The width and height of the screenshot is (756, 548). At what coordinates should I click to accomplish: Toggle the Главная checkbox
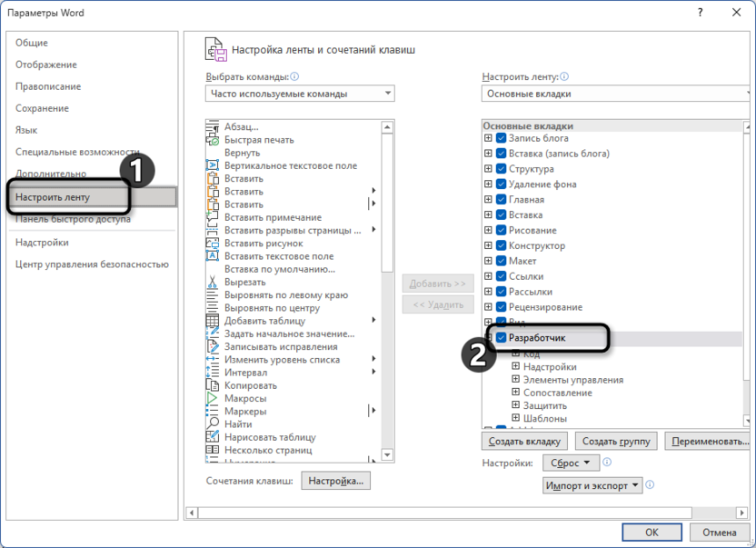(x=501, y=200)
